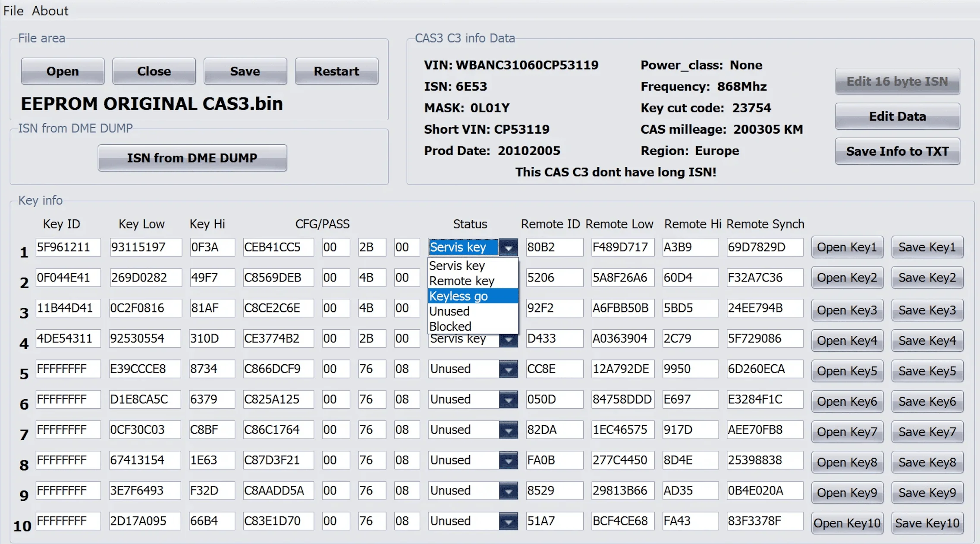Viewport: 980px width, 544px height.
Task: Click ISN from DME DUMP button
Action: [192, 158]
